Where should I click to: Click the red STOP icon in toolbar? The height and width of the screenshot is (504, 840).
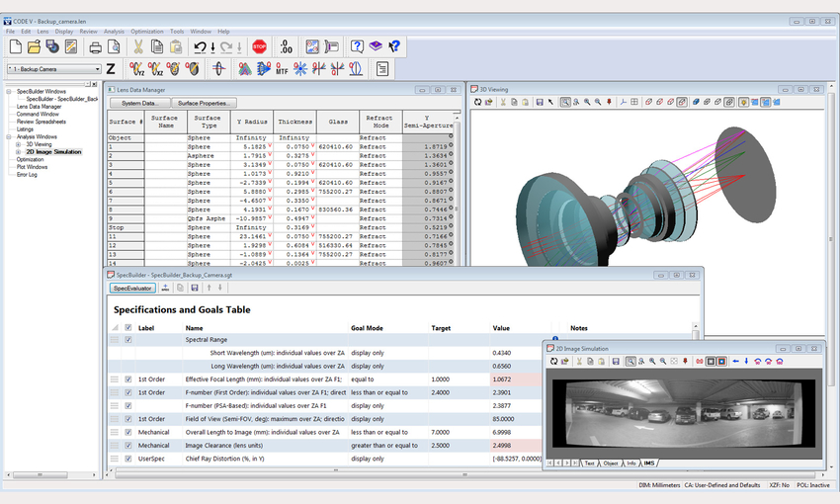coord(260,46)
